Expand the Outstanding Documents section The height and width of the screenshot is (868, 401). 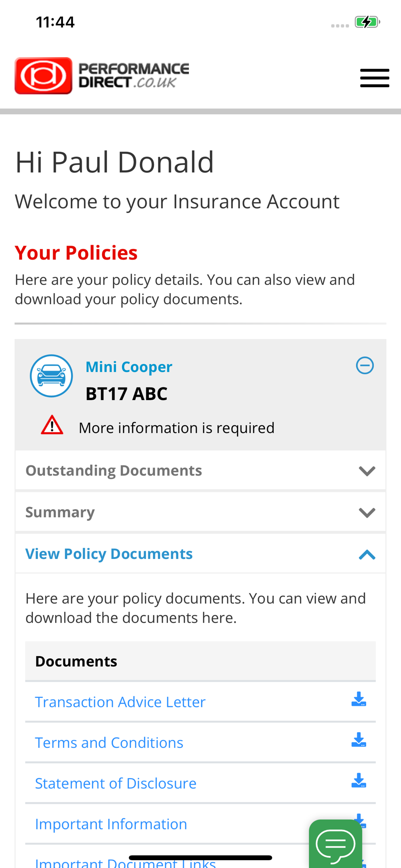[x=367, y=471]
